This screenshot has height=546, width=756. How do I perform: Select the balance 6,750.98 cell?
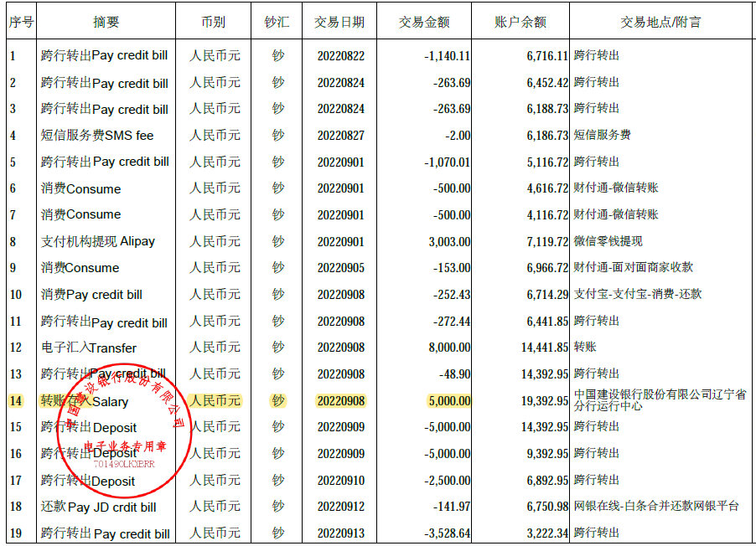[547, 507]
